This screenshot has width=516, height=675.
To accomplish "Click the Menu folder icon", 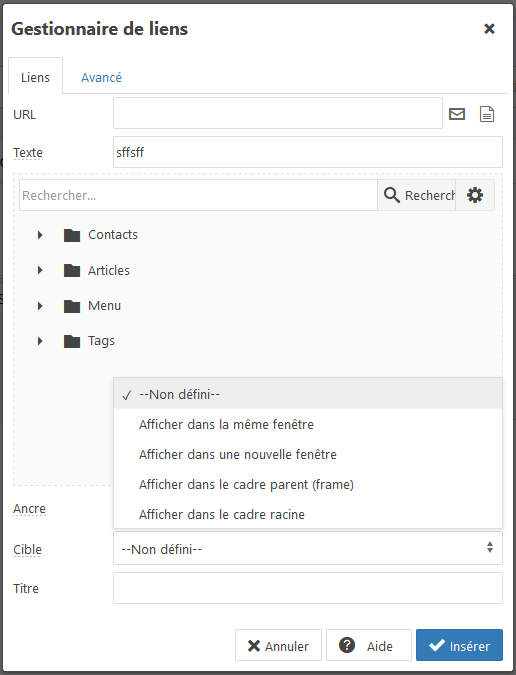I will click(72, 306).
